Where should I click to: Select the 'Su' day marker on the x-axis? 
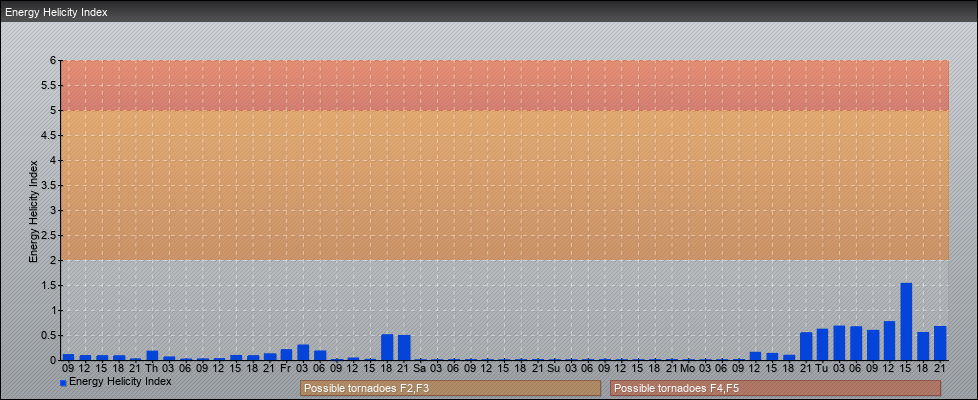pos(553,369)
